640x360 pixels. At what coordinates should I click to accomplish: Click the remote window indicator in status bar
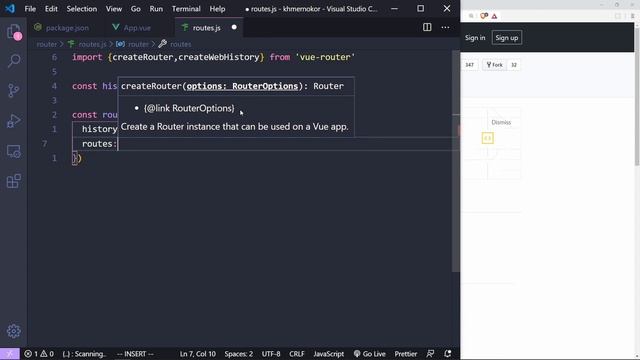point(9,354)
